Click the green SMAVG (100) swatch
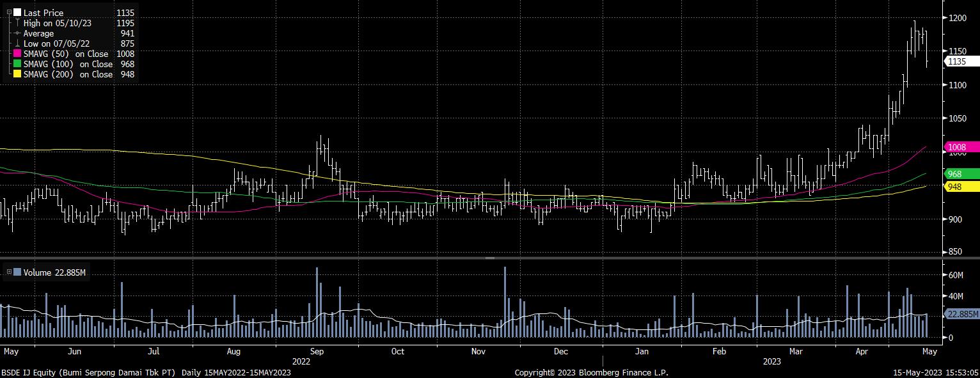 pyautogui.click(x=17, y=64)
